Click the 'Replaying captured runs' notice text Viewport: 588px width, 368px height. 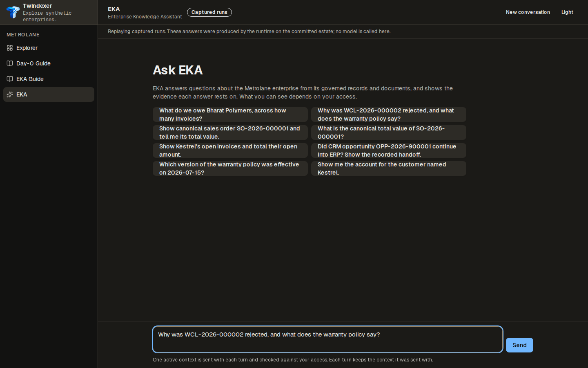coord(249,31)
